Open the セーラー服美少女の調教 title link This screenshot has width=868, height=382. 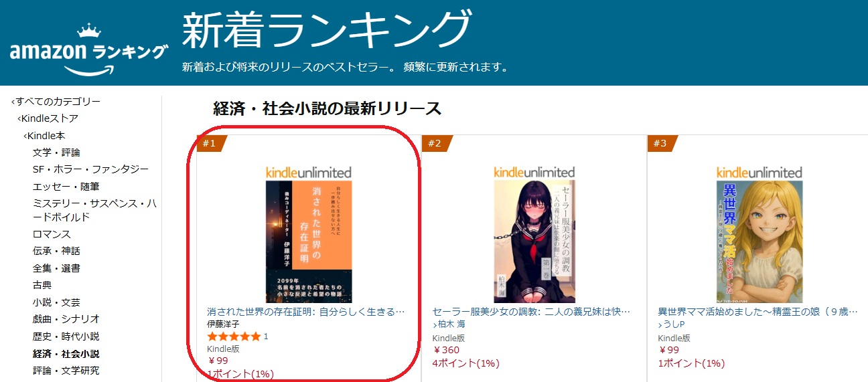[532, 312]
